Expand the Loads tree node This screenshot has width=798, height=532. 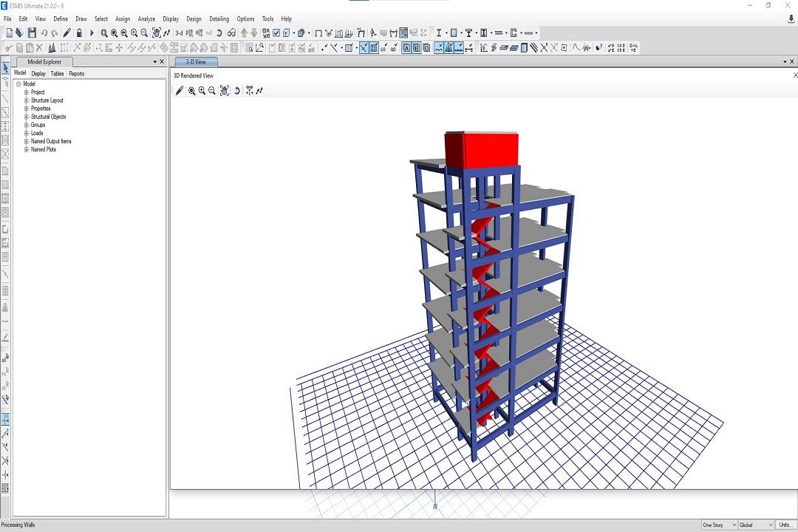click(27, 133)
